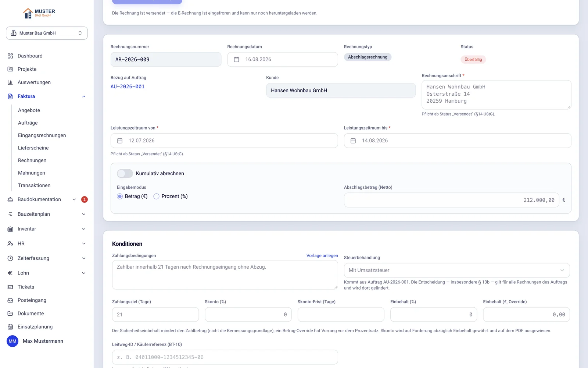Image resolution: width=588 pixels, height=368 pixels.
Task: Open Lieferscheine in the Faktura submenu
Action: pos(33,148)
